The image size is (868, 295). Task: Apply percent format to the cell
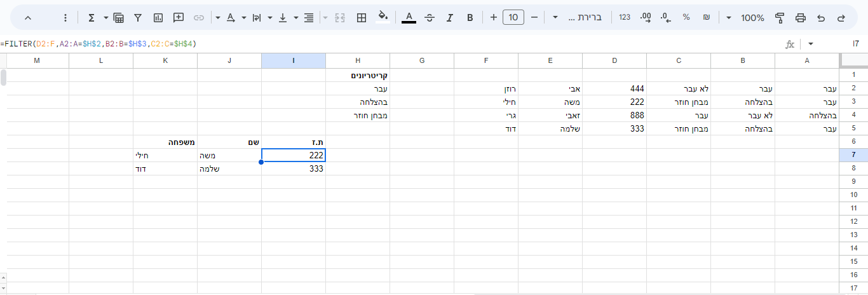coord(686,18)
